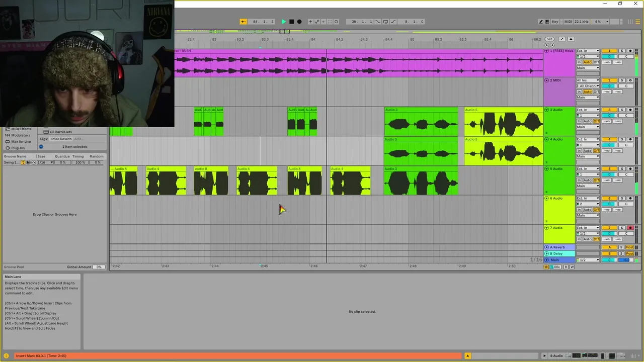The height and width of the screenshot is (362, 644).
Task: Click track 1 volume field showing 0
Action: [609, 56]
